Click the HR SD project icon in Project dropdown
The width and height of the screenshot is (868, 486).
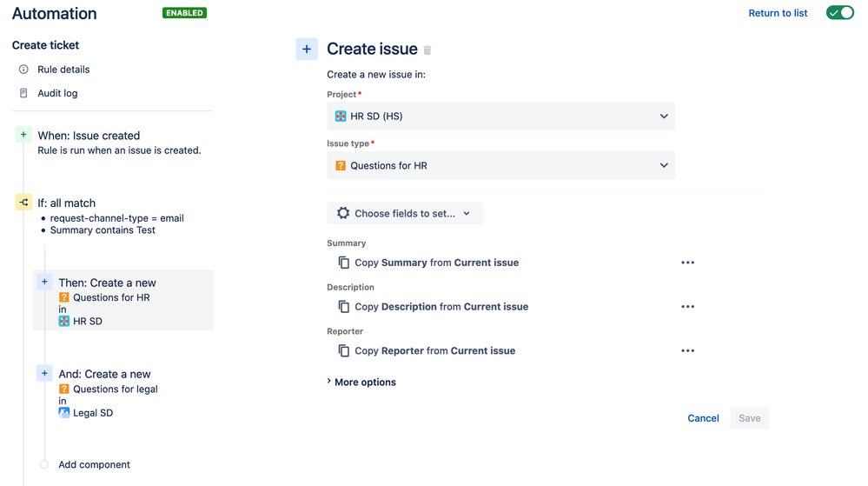[341, 117]
